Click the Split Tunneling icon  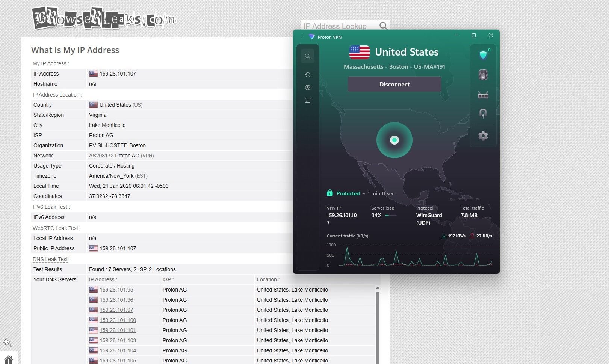(x=483, y=113)
